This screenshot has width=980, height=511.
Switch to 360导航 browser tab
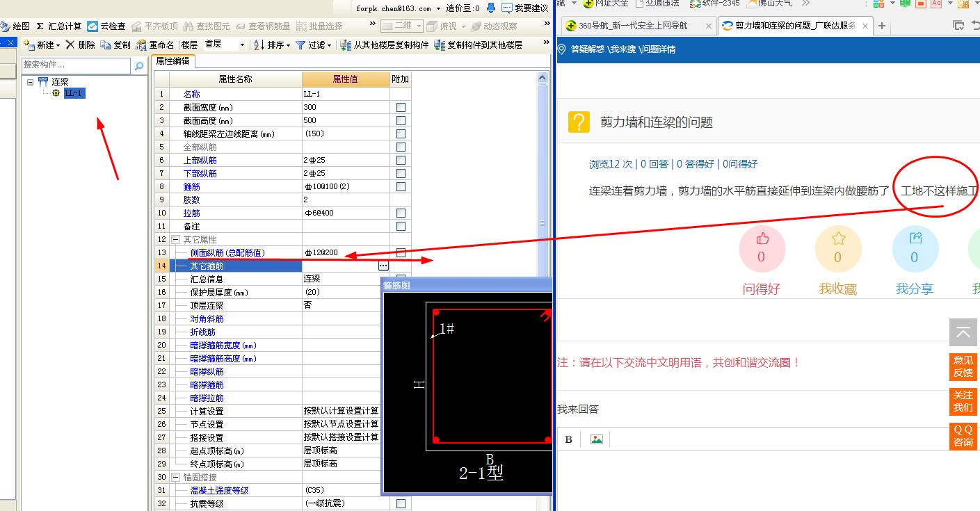click(638, 26)
